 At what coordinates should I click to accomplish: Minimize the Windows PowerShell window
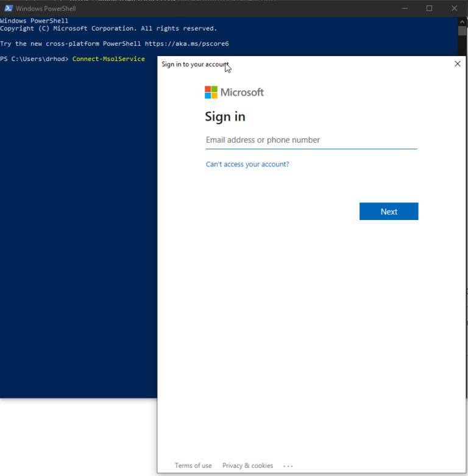(404, 9)
